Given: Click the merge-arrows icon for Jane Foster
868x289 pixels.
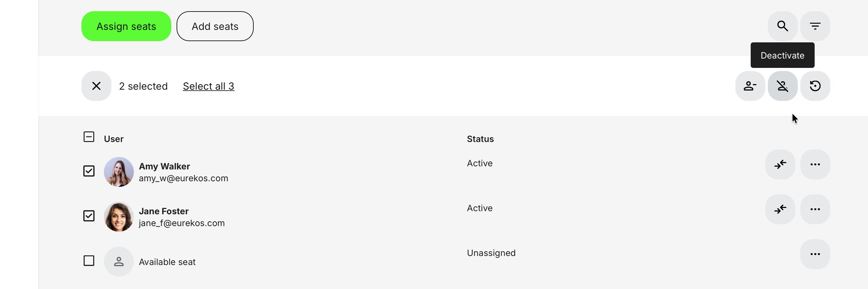Looking at the screenshot, I should tap(780, 209).
